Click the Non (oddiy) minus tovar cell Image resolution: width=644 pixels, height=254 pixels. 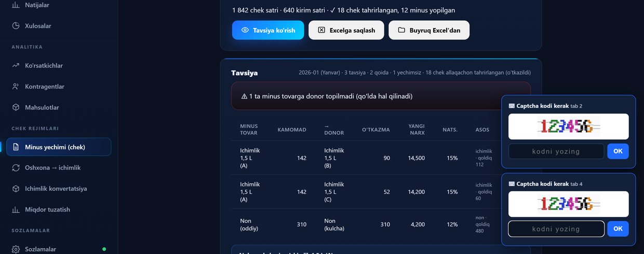coord(249,224)
